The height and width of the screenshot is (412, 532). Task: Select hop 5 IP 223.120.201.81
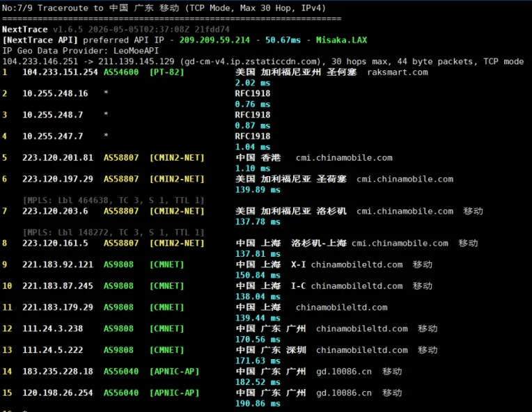click(58, 158)
